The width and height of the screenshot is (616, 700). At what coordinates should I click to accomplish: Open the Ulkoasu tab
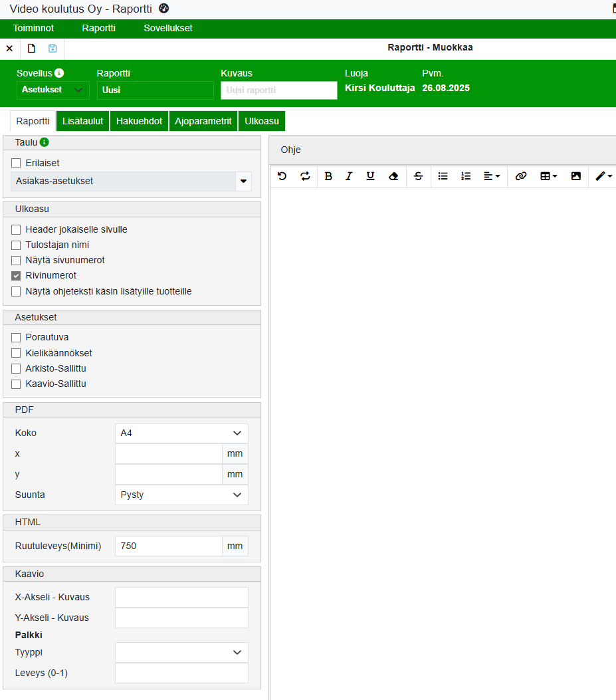(x=262, y=121)
